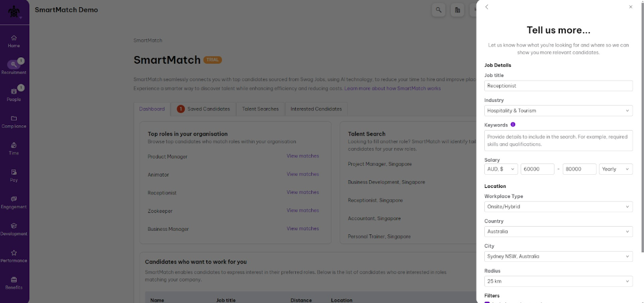Open Development in the sidebar
Viewport: 644px width, 303px height.
14,229
